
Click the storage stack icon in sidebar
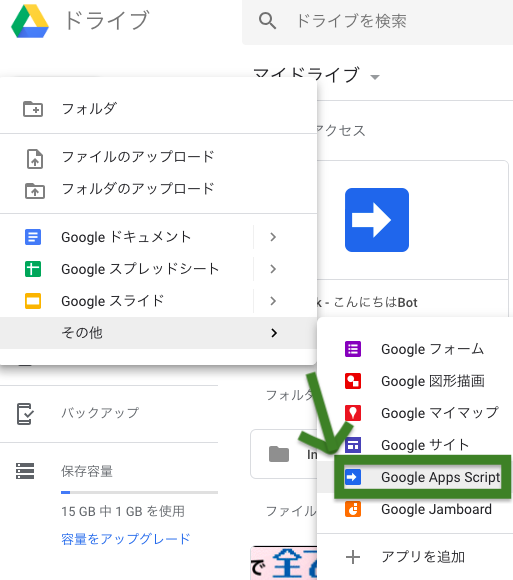[x=25, y=471]
